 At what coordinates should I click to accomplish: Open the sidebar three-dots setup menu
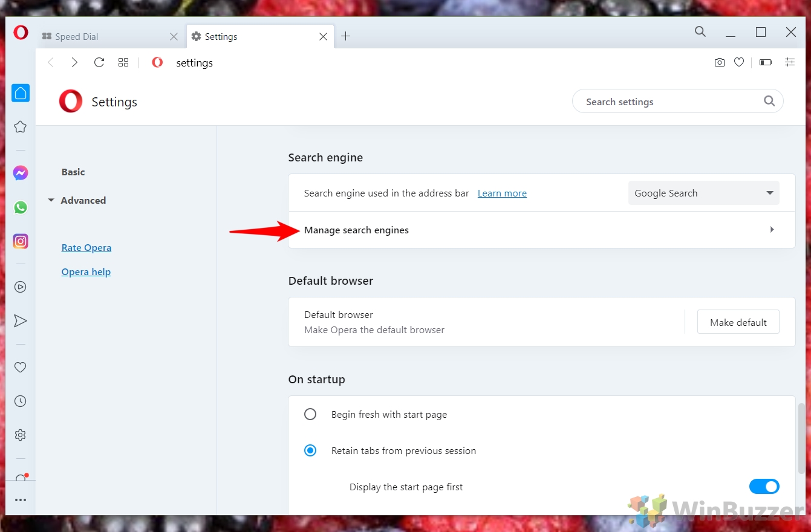pyautogui.click(x=21, y=500)
